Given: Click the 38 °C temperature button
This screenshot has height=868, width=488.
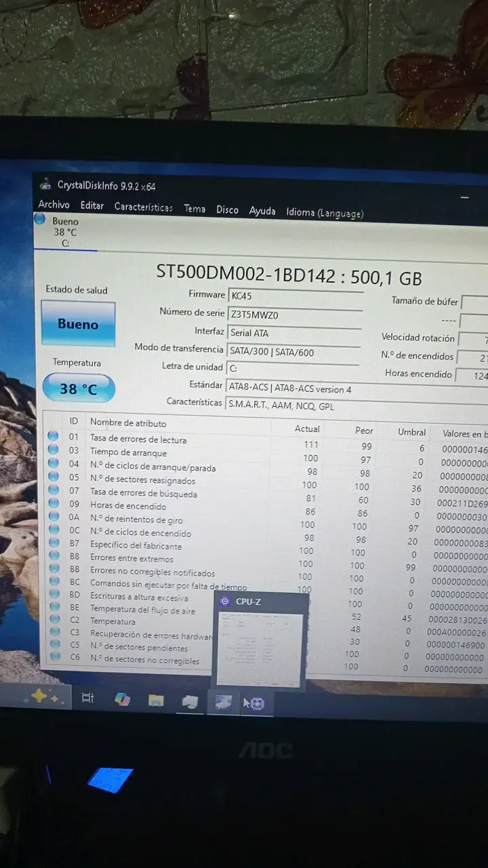Looking at the screenshot, I should (x=79, y=389).
